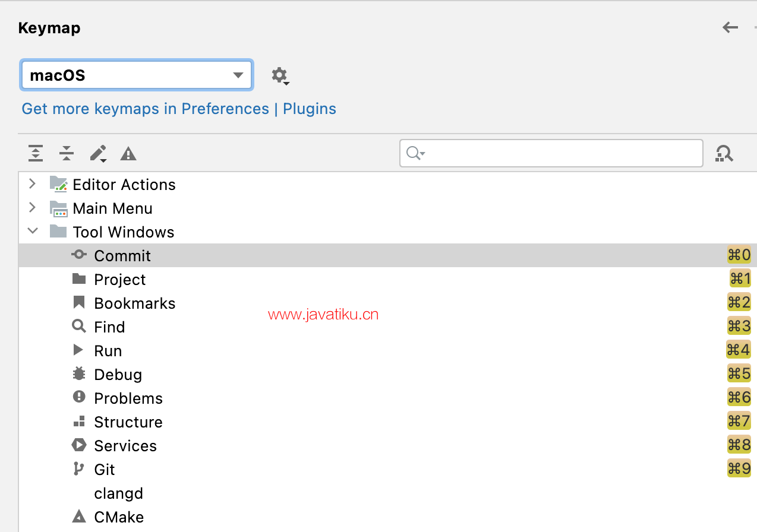Select the Structure action row

tap(387, 422)
